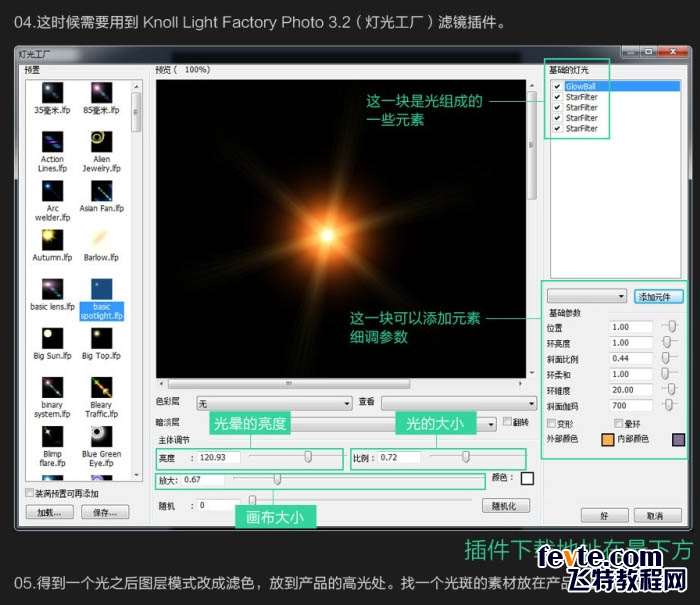Choose the basic lens.lfp preset

tap(52, 289)
